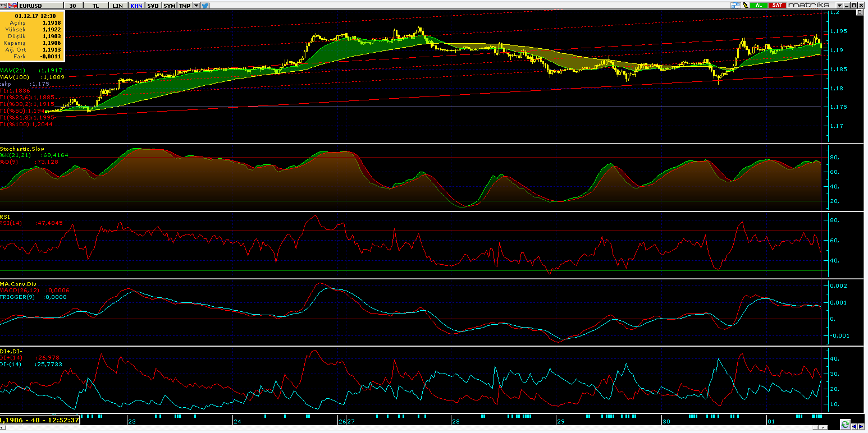Click the yellow lightning bolt icon

tap(746, 5)
